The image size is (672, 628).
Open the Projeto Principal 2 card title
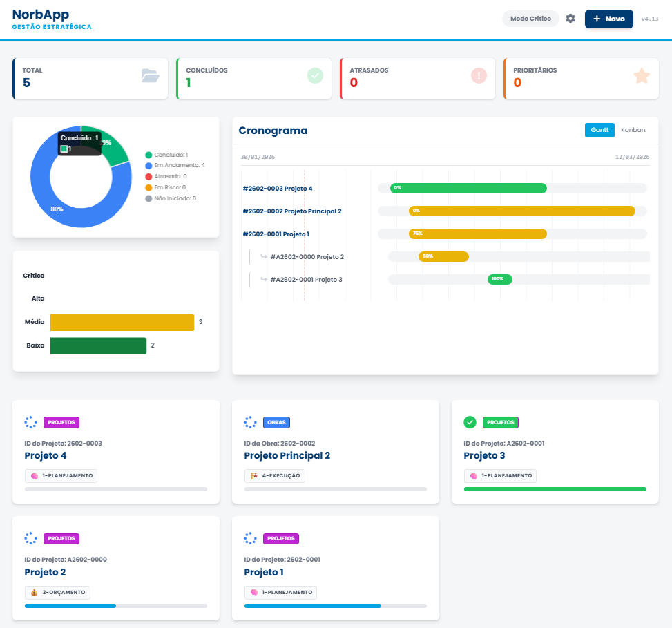(287, 456)
